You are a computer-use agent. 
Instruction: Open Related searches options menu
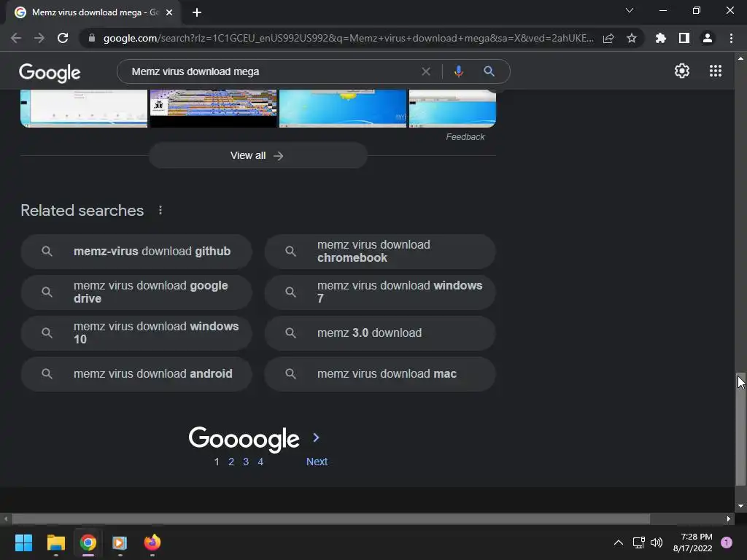[x=160, y=211]
